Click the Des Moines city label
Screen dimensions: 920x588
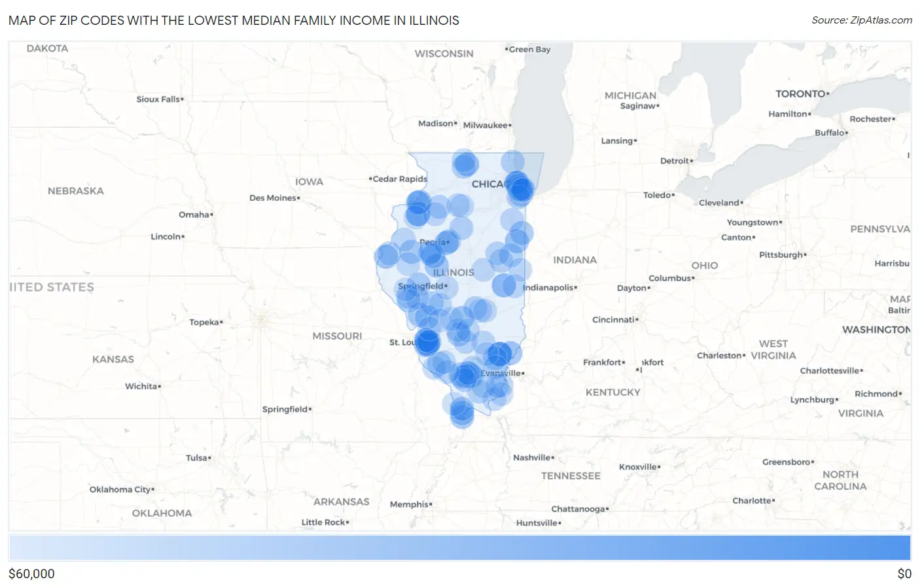pyautogui.click(x=275, y=198)
